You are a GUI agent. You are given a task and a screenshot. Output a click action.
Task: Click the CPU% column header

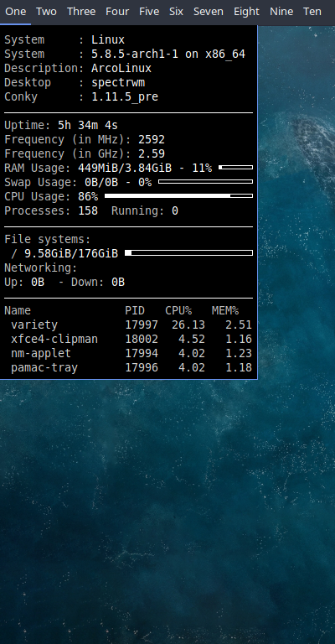[x=178, y=311]
